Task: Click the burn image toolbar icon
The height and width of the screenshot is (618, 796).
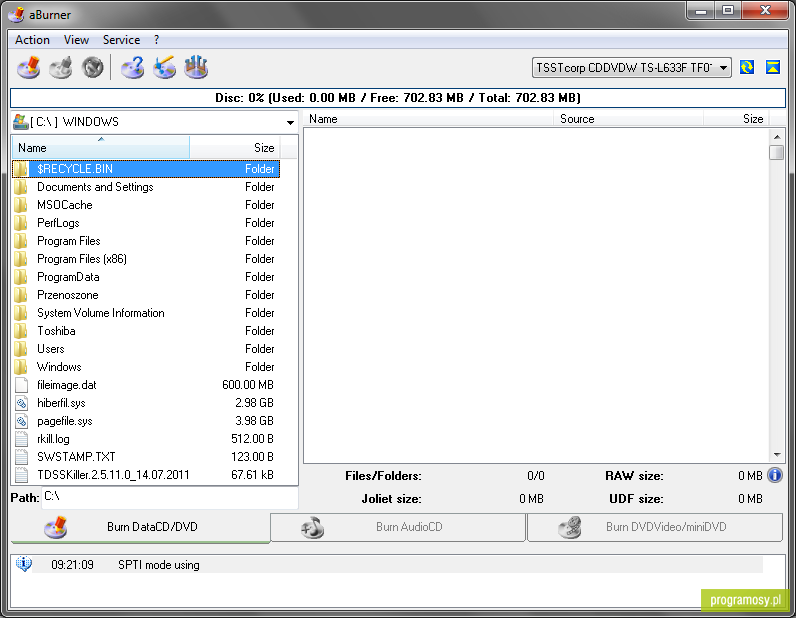Action: pos(60,68)
